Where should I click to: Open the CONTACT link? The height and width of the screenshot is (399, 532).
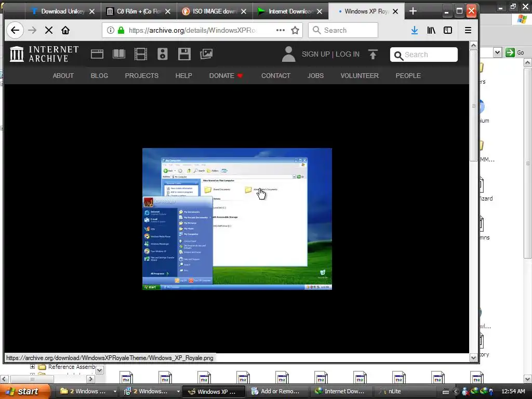[x=276, y=76]
